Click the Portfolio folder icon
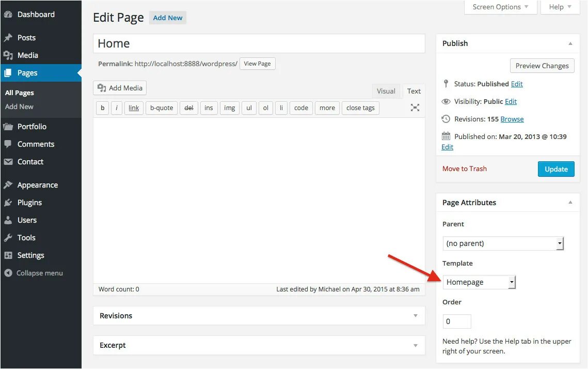Screen dimensions: 588x369 (8, 127)
